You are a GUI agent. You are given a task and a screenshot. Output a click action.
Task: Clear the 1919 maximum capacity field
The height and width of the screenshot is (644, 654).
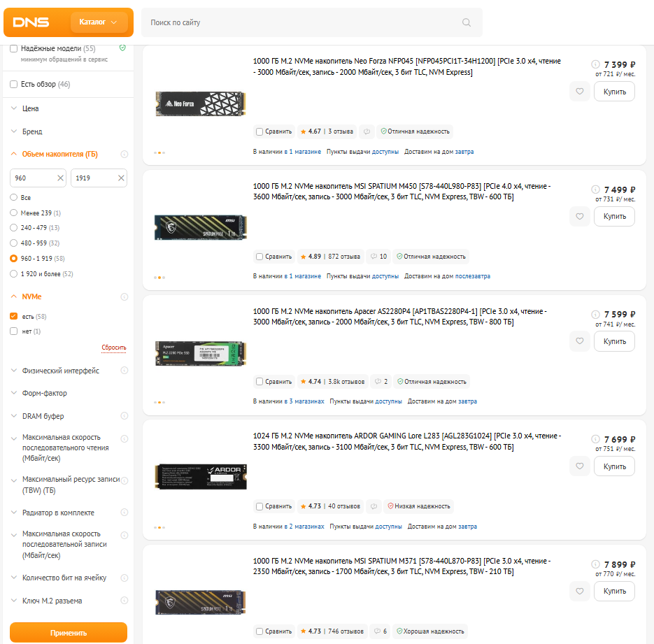pos(121,178)
